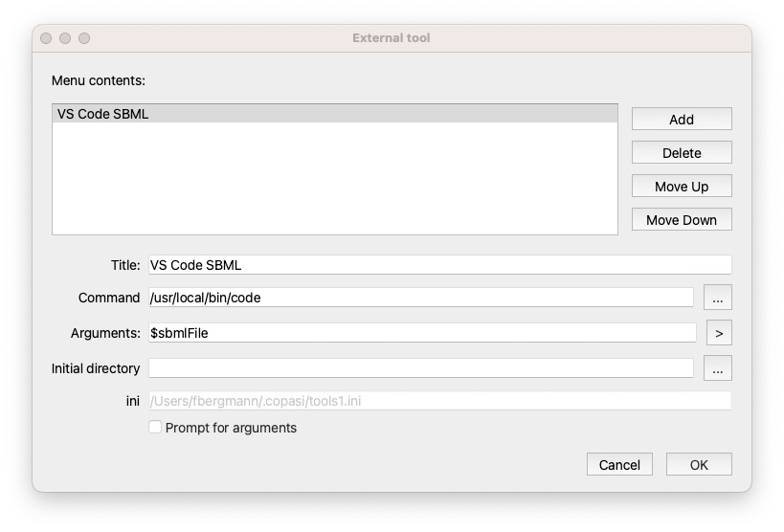Image resolution: width=784 pixels, height=532 pixels.
Task: Click the Cancel button
Action: click(619, 464)
